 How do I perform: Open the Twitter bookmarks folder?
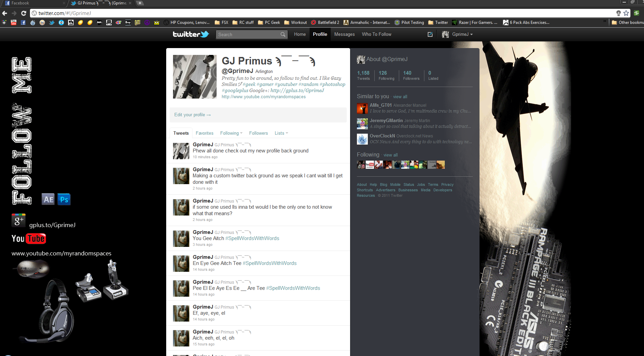(x=438, y=23)
